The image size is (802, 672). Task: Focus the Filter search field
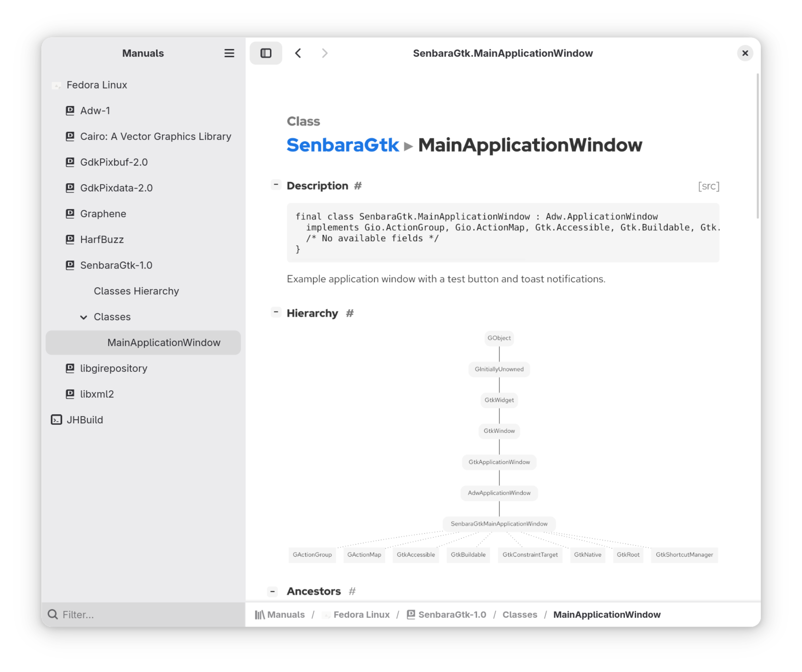coord(143,614)
